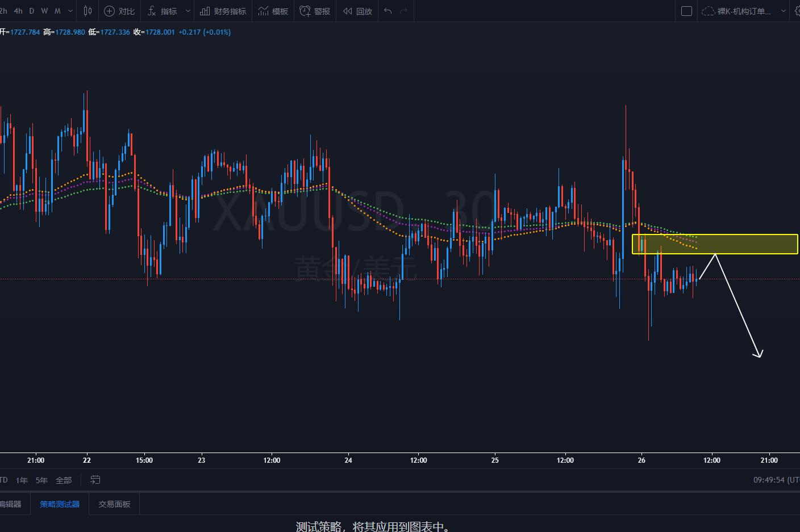
Task: Click the date label 25 on time axis
Action: coord(495,460)
